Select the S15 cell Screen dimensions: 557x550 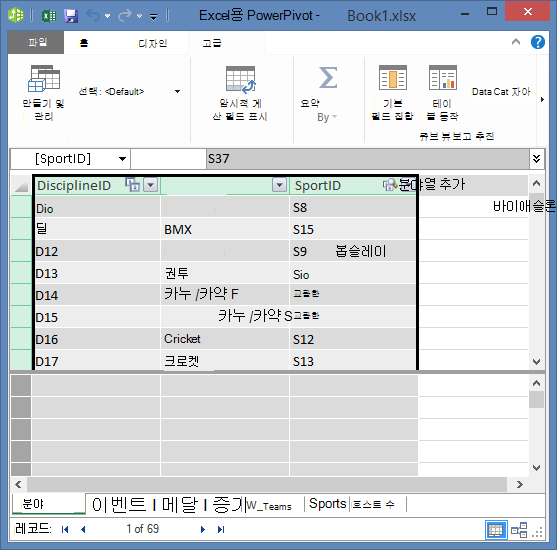[x=352, y=229]
